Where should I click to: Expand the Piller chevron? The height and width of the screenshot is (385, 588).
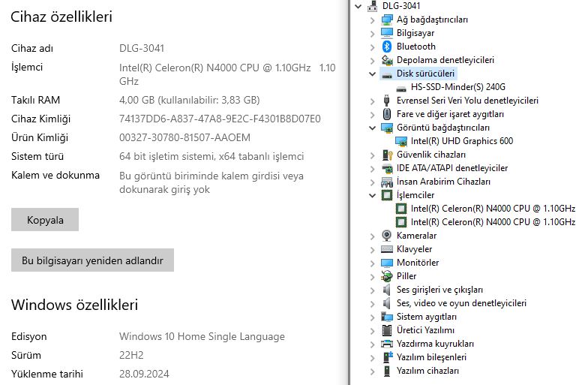click(x=372, y=276)
